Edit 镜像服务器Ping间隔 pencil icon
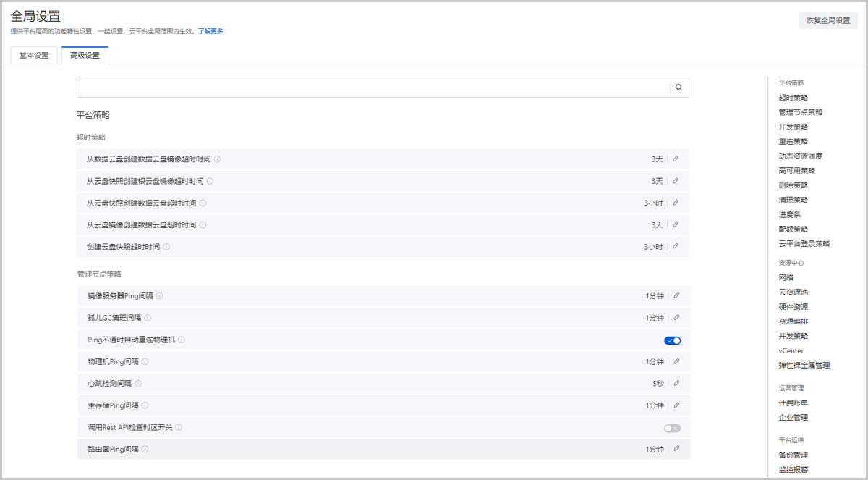This screenshot has width=868, height=480. tap(676, 295)
